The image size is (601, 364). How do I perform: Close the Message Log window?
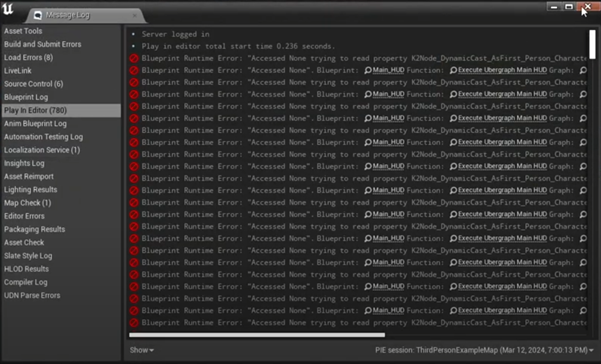tap(587, 7)
